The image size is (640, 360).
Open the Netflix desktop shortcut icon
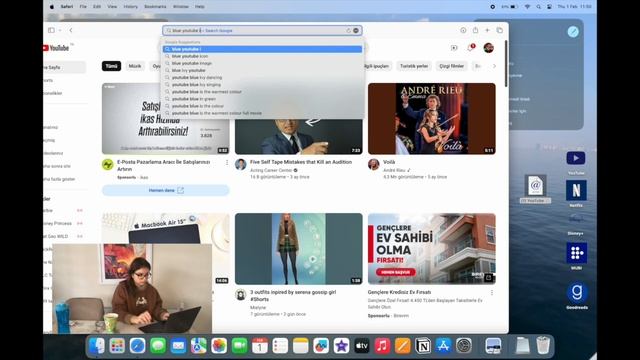(x=576, y=190)
